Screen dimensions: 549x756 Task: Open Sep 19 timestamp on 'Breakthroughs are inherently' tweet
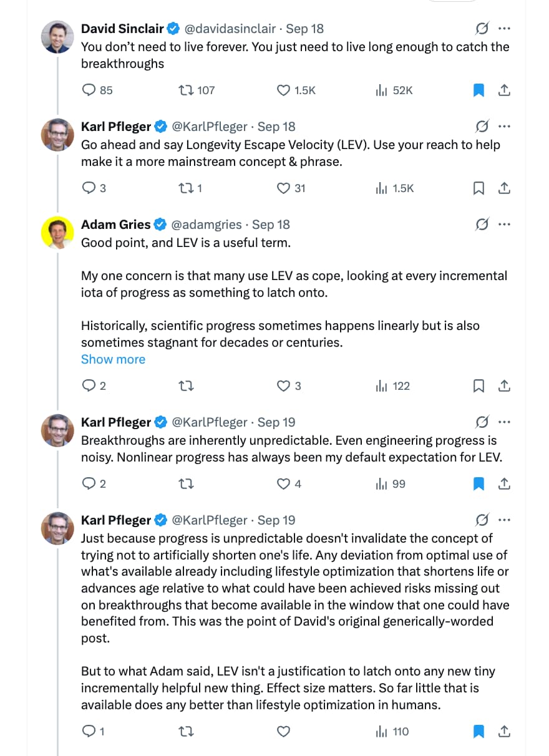276,422
